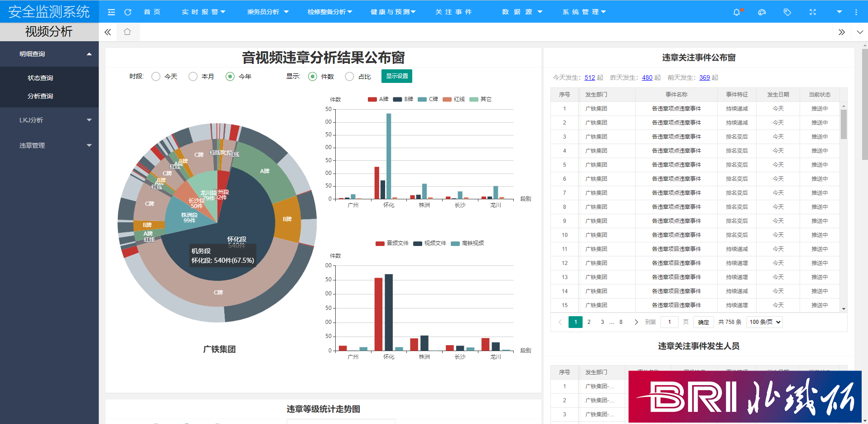This screenshot has width=868, height=424.
Task: Sort by the 事件名称 column header
Action: [676, 94]
